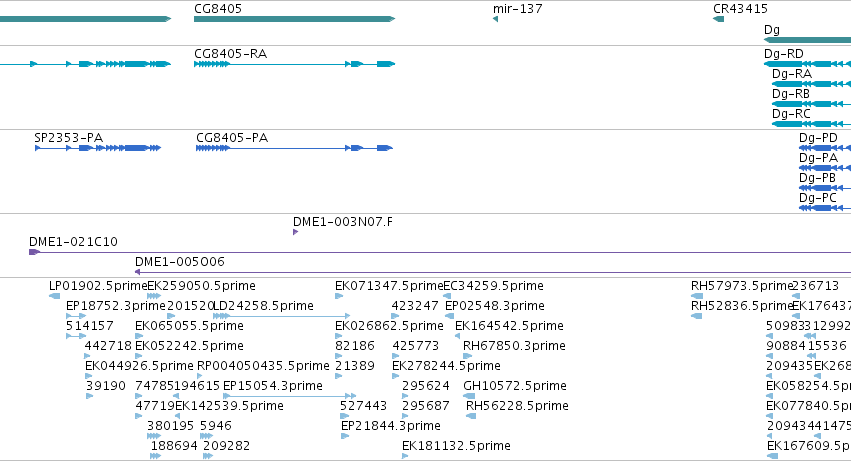Click the CG8405-RA transcript label
The width and height of the screenshot is (851, 461).
pyautogui.click(x=231, y=54)
